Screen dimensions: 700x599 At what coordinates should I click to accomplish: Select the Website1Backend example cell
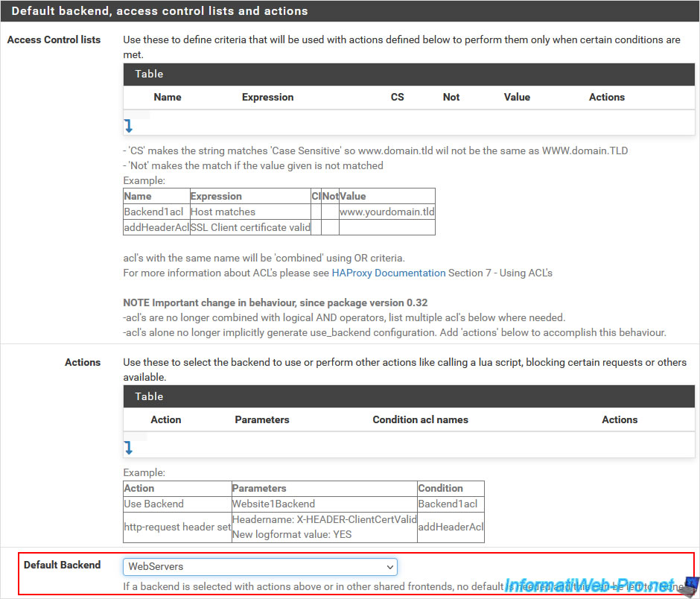click(325, 504)
